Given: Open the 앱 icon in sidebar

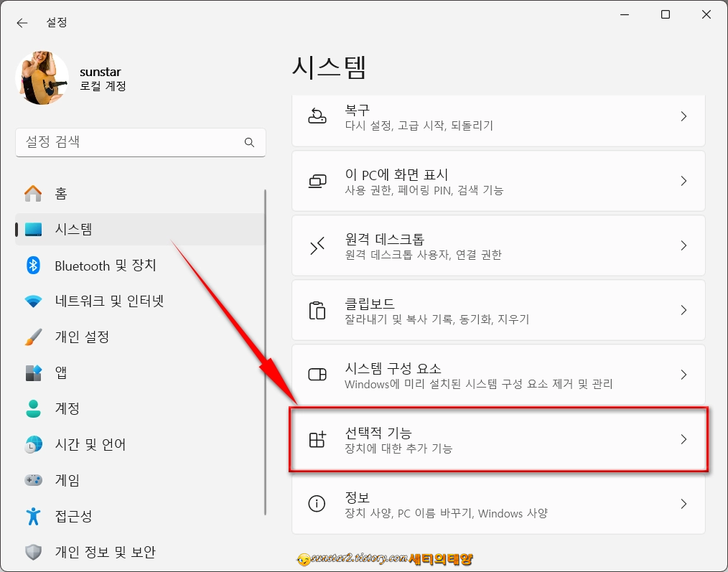Looking at the screenshot, I should point(33,372).
